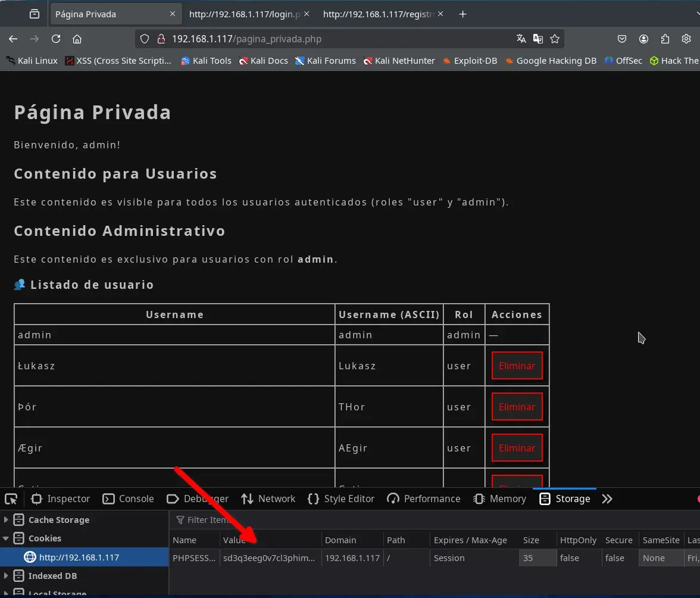Screen dimensions: 700x598
Task: Select Cache Storage in storage tree
Action: click(x=59, y=520)
